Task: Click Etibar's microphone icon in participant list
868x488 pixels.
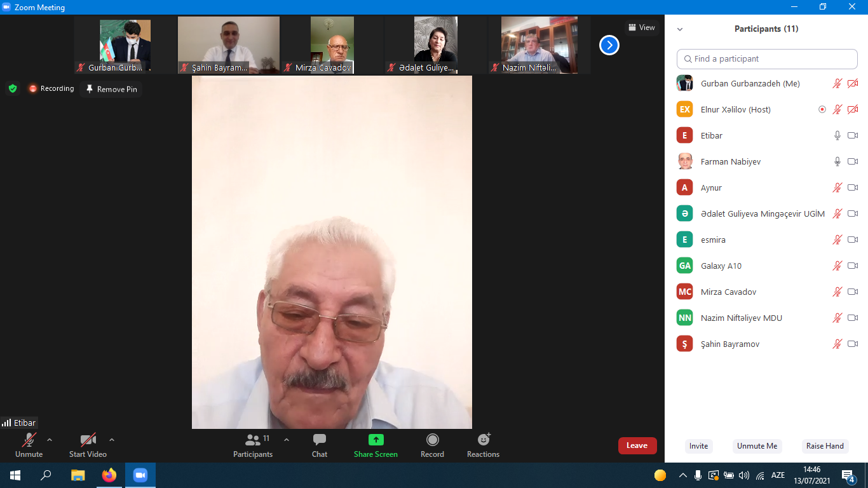Action: [x=837, y=135]
